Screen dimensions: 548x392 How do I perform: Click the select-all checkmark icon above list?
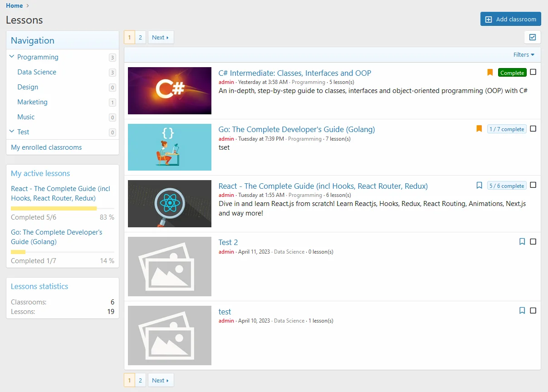(x=533, y=37)
